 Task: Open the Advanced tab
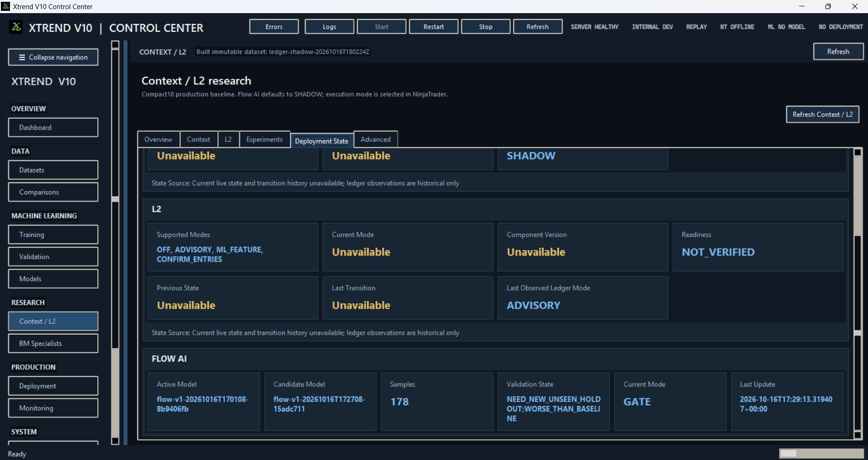(375, 140)
